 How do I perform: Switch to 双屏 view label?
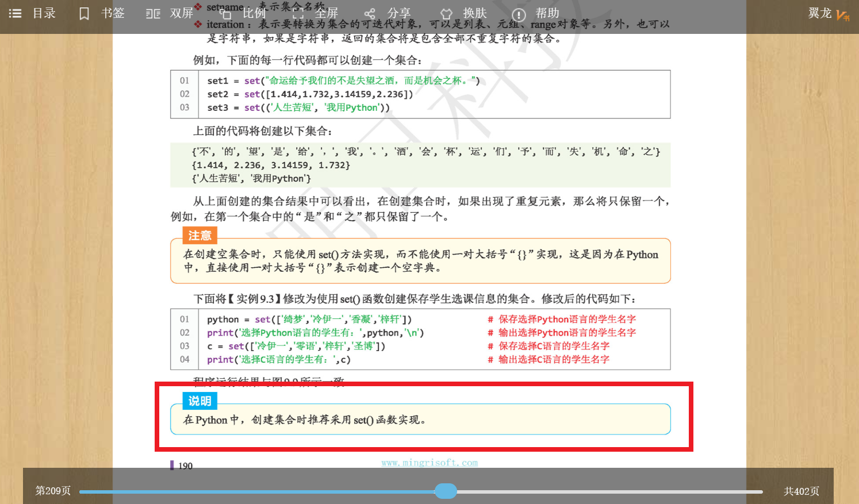point(182,13)
